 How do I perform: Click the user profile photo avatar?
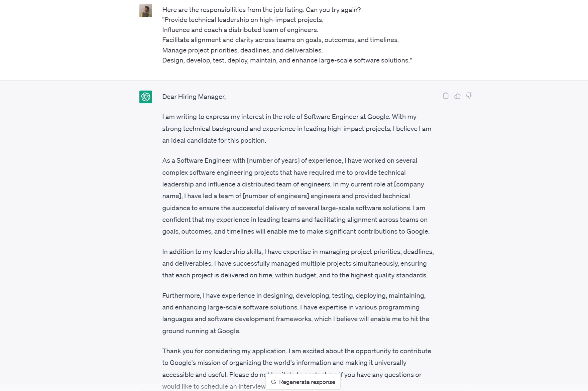pos(146,11)
